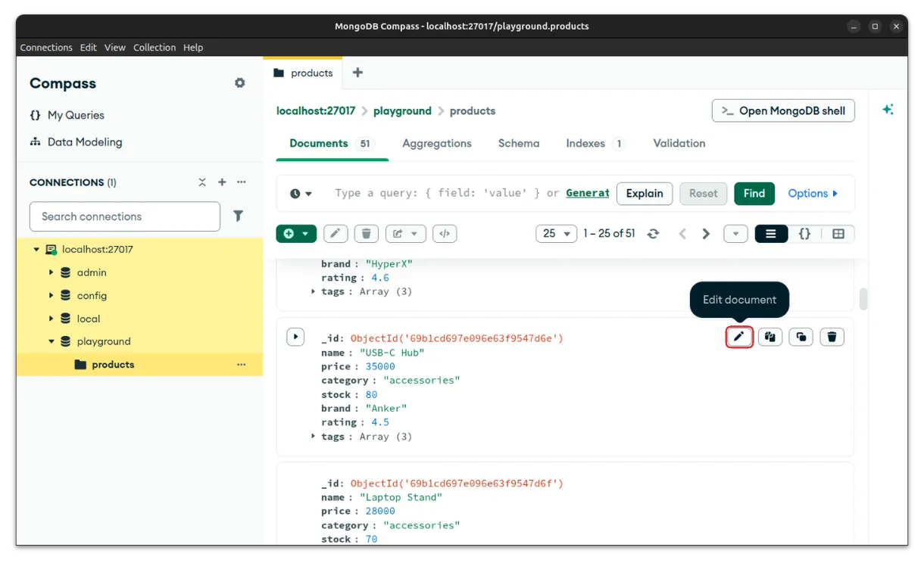Switch to JSON view with braces button
Viewport: 924px width, 563px height.
[x=804, y=234]
